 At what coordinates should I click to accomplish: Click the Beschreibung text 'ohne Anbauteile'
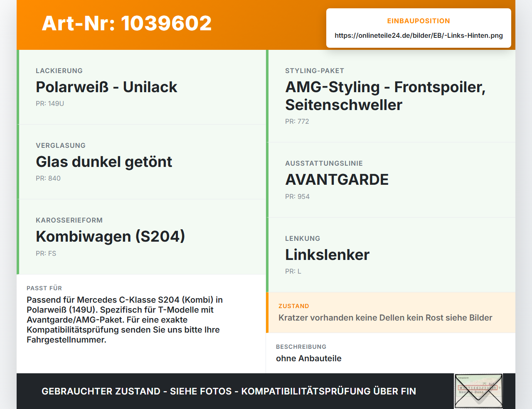coord(309,358)
